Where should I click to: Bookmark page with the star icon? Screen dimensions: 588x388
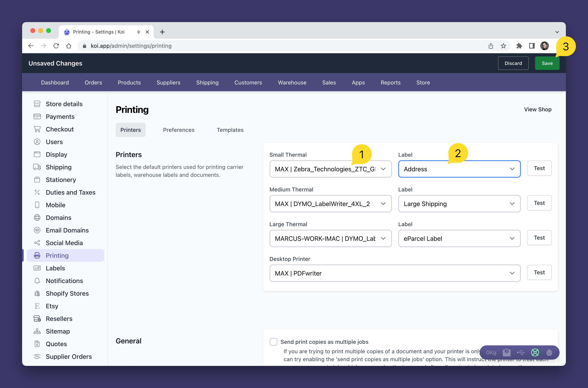[x=503, y=46]
